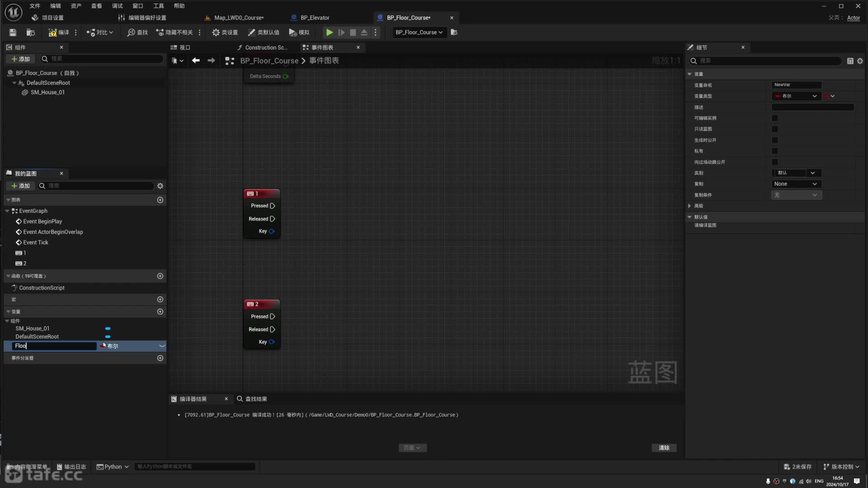Select the Construction Sc... tab
Screen dimensions: 868x488
click(x=266, y=47)
